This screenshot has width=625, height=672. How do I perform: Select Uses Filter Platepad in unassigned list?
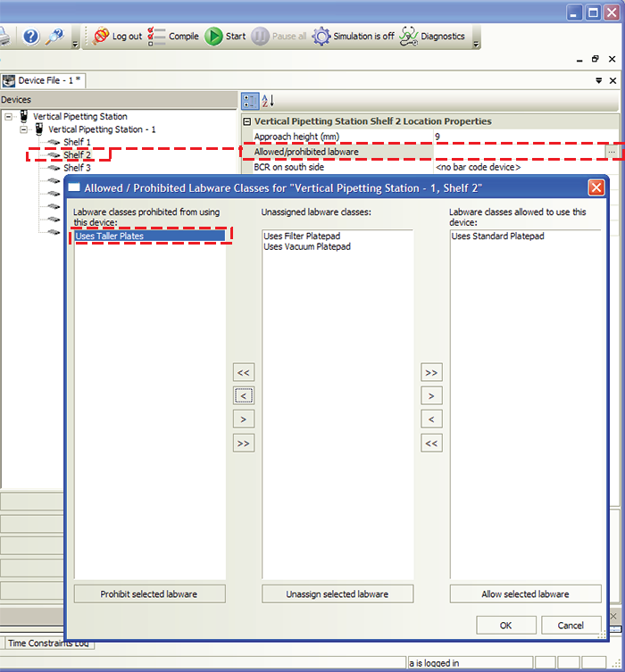tap(302, 236)
